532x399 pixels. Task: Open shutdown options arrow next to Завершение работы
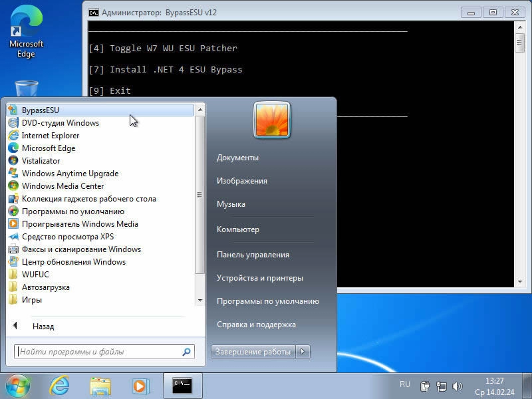click(x=303, y=352)
